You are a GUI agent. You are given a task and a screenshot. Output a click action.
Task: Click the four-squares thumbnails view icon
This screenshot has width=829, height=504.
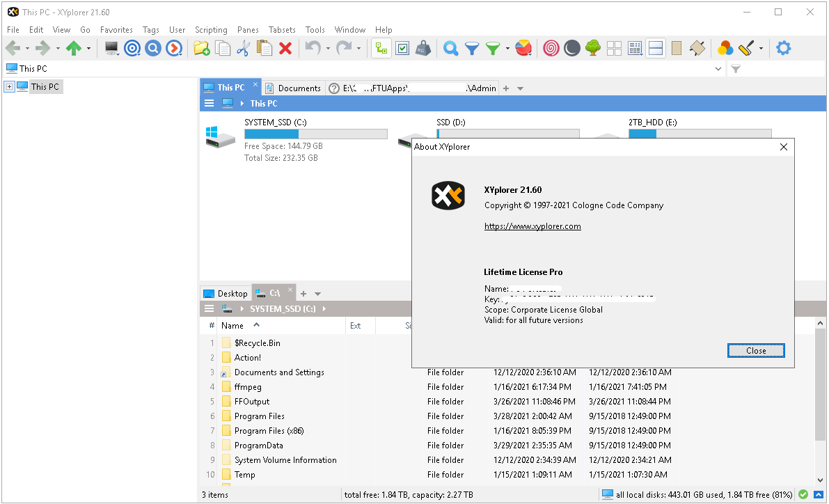[614, 48]
